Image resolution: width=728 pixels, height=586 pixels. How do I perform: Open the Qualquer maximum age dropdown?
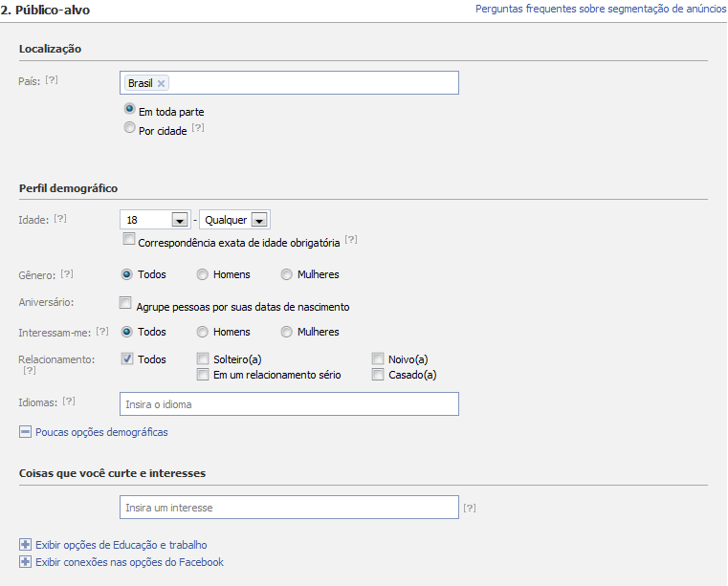click(x=258, y=220)
